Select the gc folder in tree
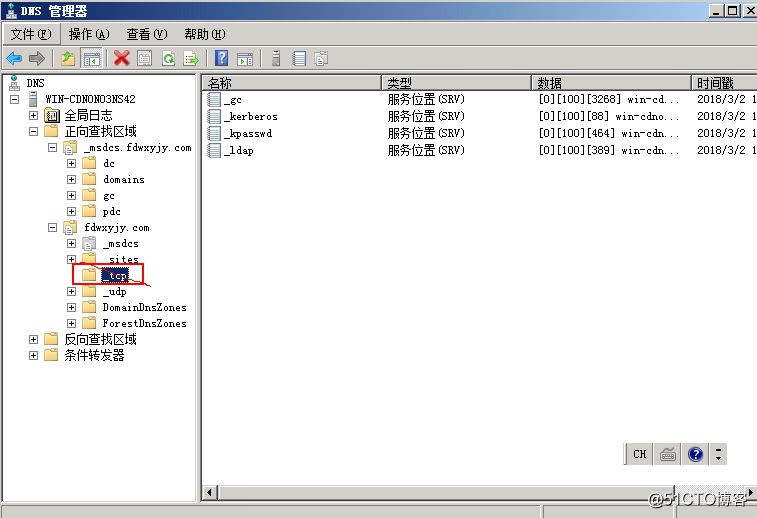This screenshot has width=757, height=518. (x=109, y=196)
